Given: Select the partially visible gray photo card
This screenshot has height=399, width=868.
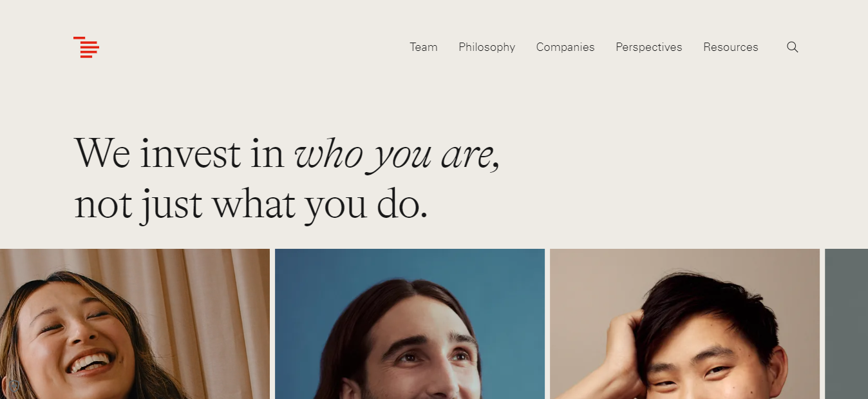Looking at the screenshot, I should [846, 324].
